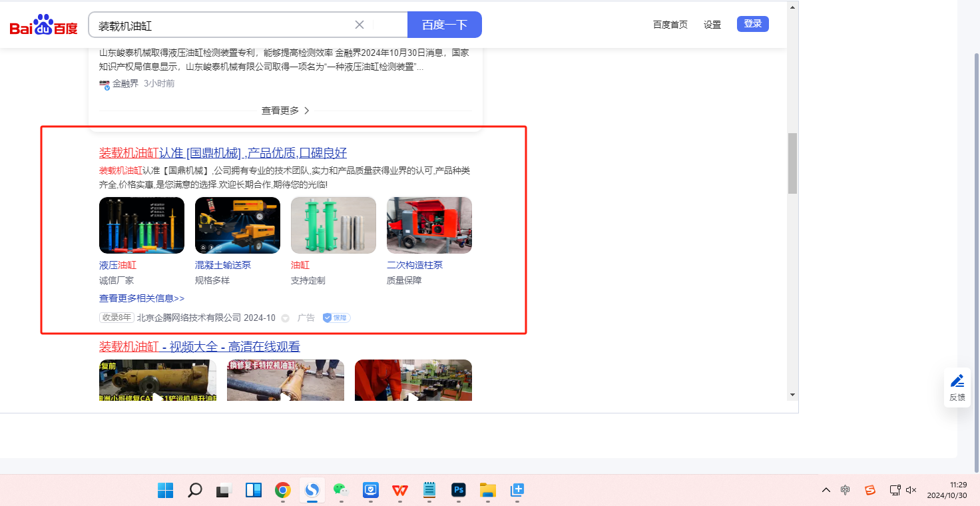Screen dimensions: 980x506
Task: Click the feedback pencil icon
Action: 957,381
